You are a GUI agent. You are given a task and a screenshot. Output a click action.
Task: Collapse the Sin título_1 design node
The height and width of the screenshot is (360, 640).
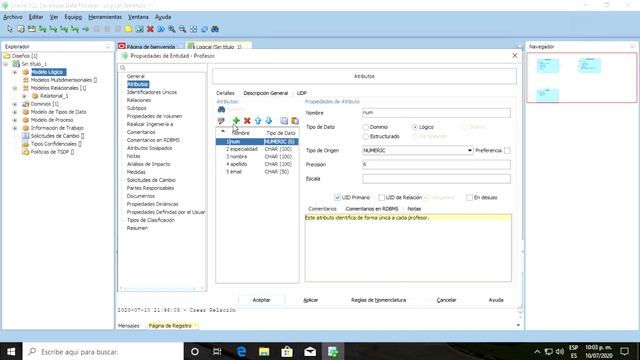click(6, 64)
